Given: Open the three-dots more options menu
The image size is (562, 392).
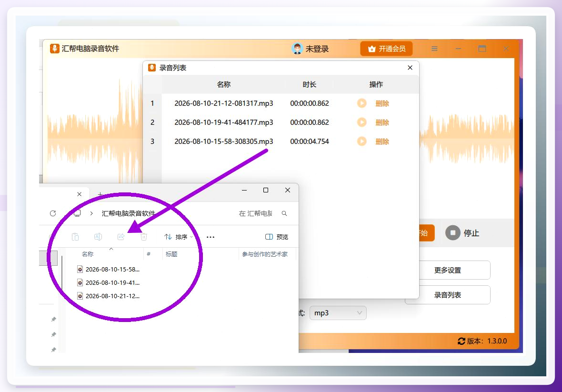Looking at the screenshot, I should point(211,237).
